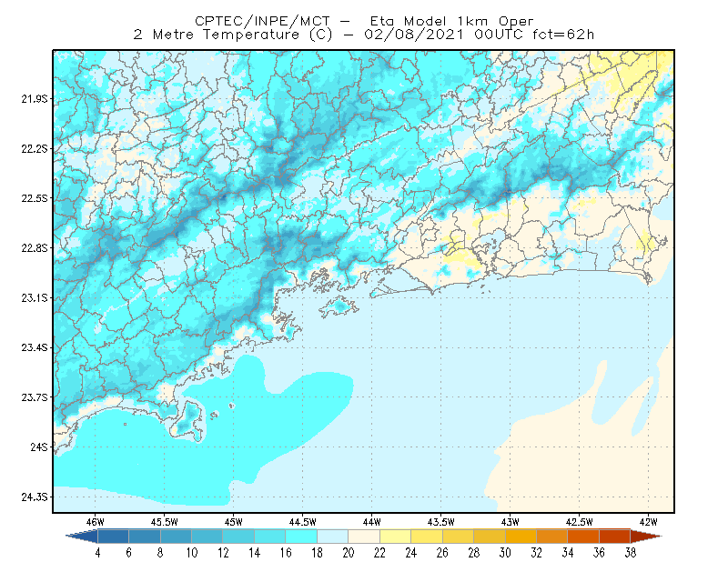Click the 26-28 degree gold swatch
Viewport: 728px width, 562px height.
[459, 537]
